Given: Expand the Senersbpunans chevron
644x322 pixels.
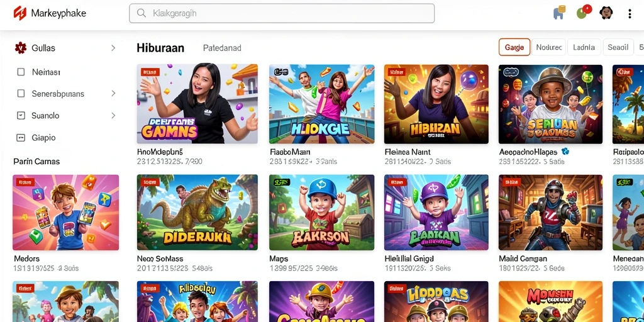Looking at the screenshot, I should point(113,94).
